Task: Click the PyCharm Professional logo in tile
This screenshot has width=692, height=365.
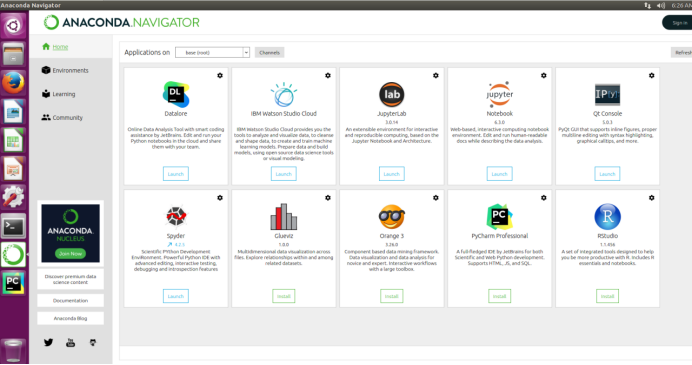Action: pyautogui.click(x=500, y=217)
